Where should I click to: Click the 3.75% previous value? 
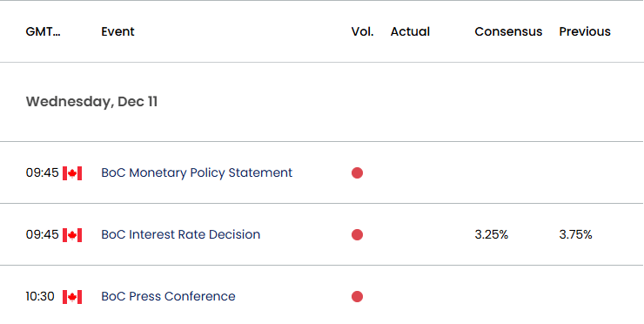point(575,235)
